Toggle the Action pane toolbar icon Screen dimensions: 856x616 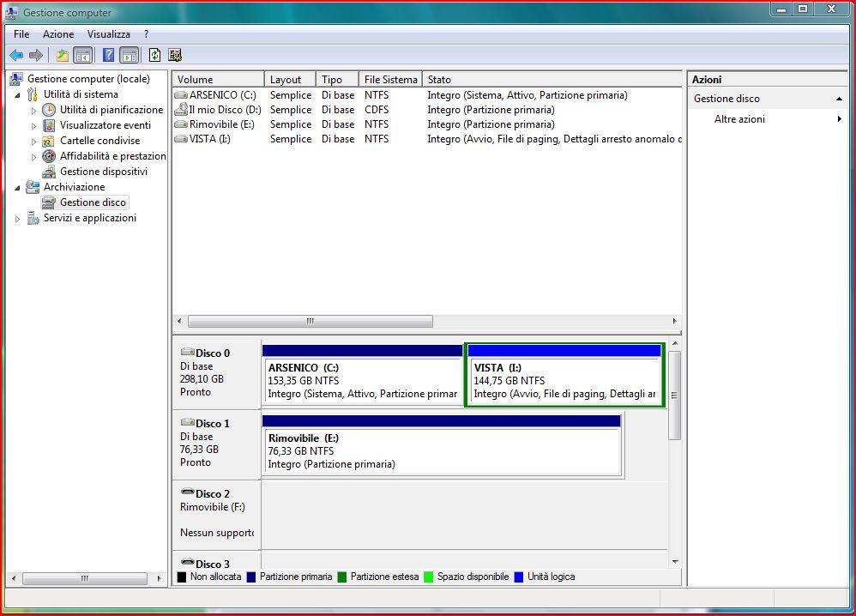130,55
